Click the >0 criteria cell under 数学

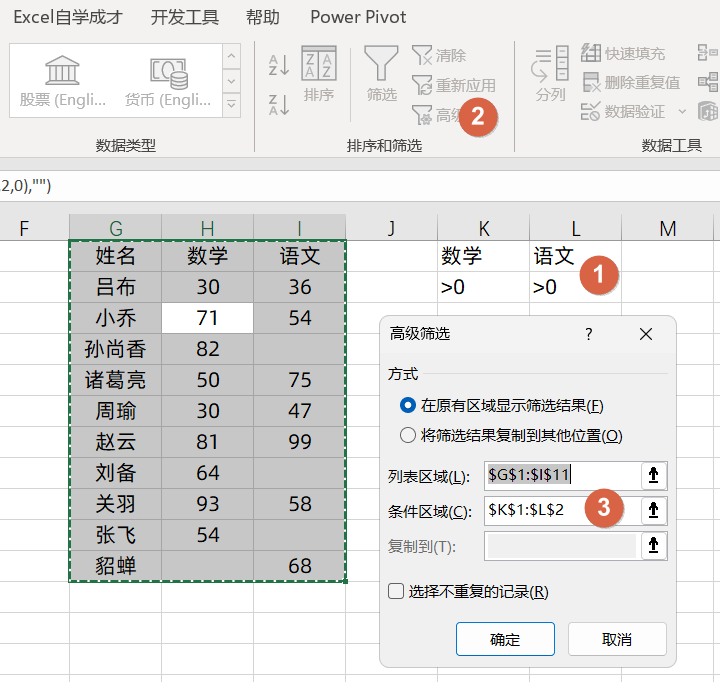[484, 287]
